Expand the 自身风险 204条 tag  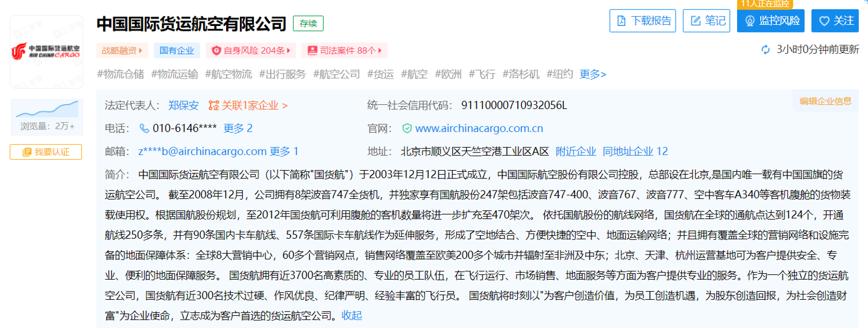coord(251,51)
